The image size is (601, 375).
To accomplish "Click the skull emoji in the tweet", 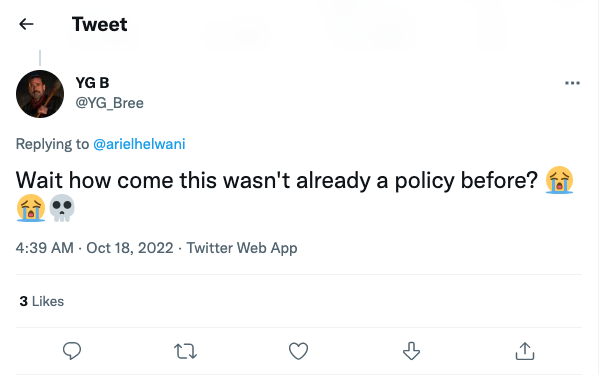I will pos(62,208).
